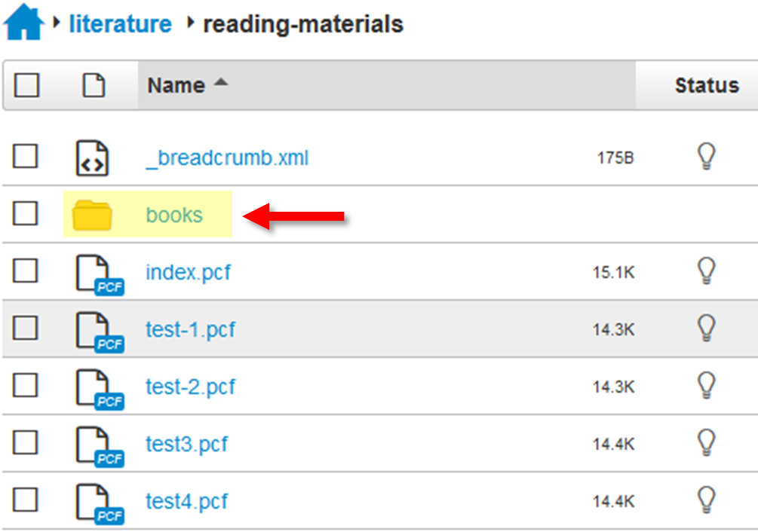758x532 pixels.
Task: Click the Status column header
Action: (706, 86)
